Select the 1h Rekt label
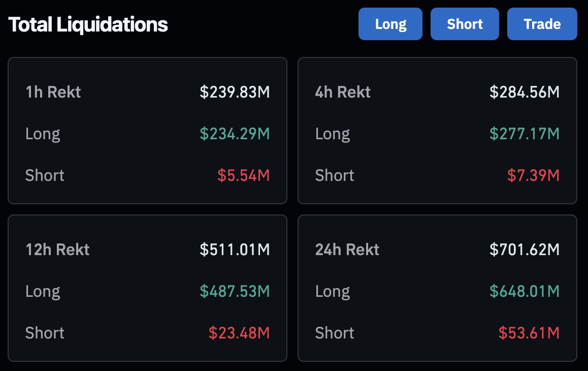The height and width of the screenshot is (371, 588). (53, 92)
